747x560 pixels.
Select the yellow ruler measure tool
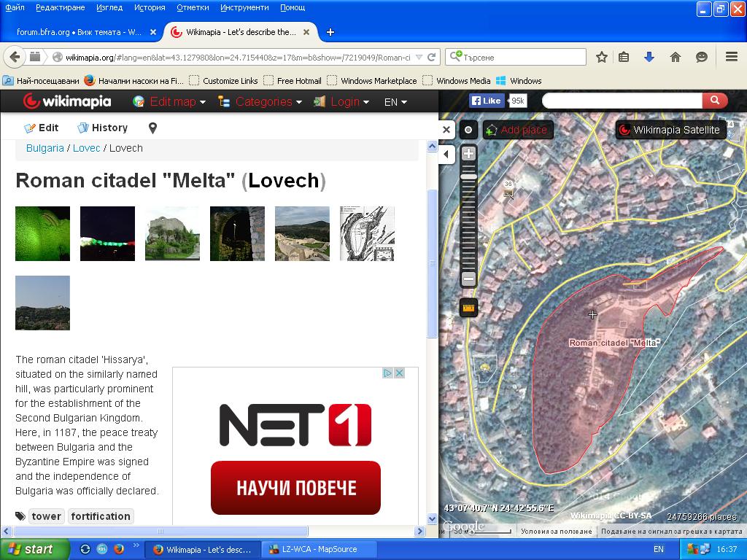pyautogui.click(x=468, y=308)
